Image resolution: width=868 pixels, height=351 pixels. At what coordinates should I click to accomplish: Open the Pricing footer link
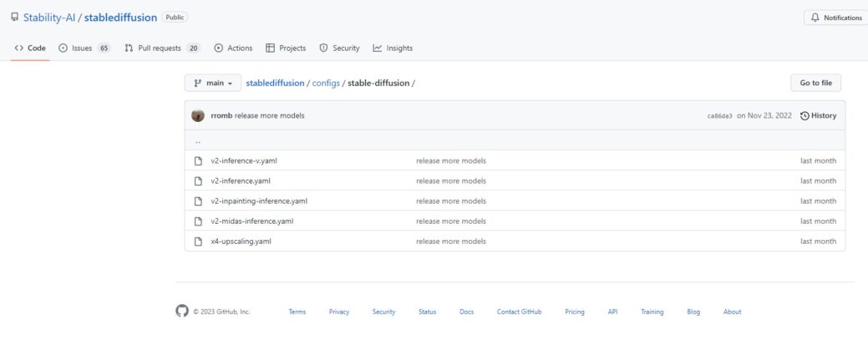point(575,312)
